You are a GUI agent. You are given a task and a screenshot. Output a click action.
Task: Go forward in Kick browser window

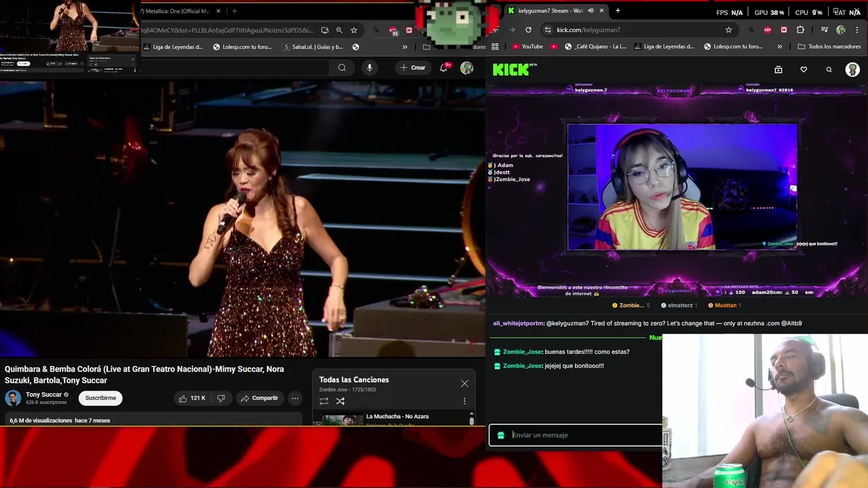[x=511, y=30]
